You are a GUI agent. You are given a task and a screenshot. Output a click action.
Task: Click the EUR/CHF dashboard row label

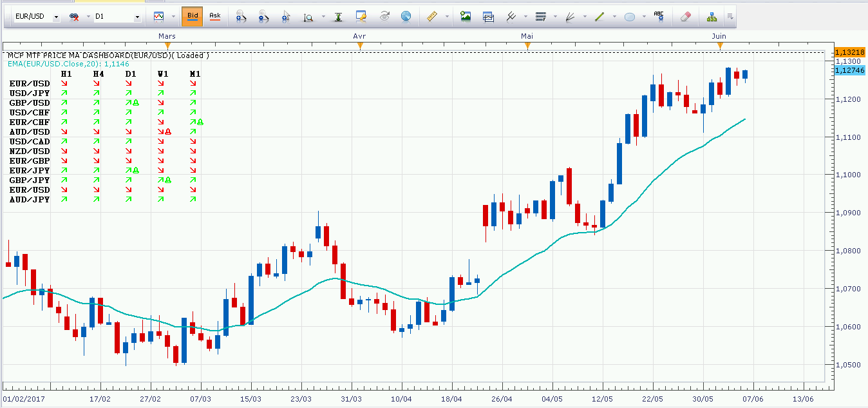30,122
